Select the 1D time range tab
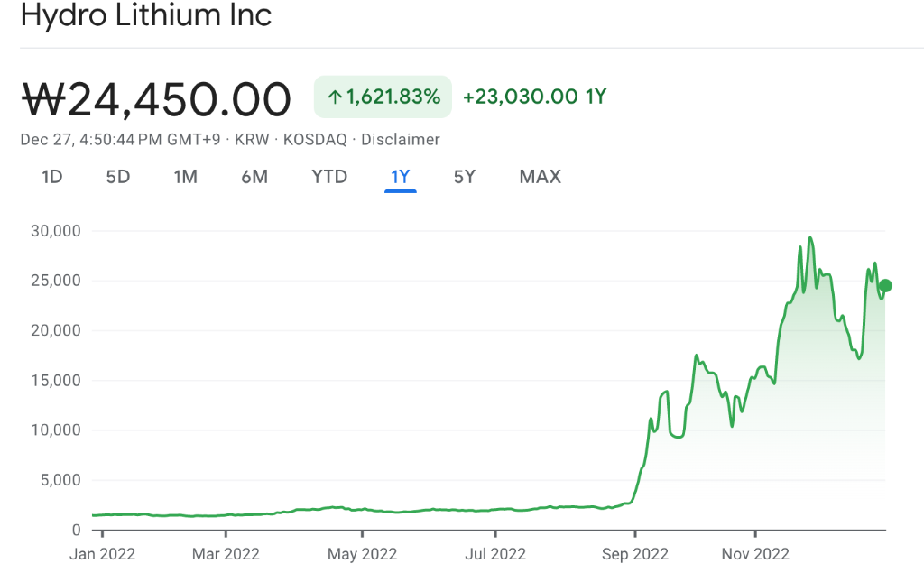The image size is (924, 582). click(51, 177)
